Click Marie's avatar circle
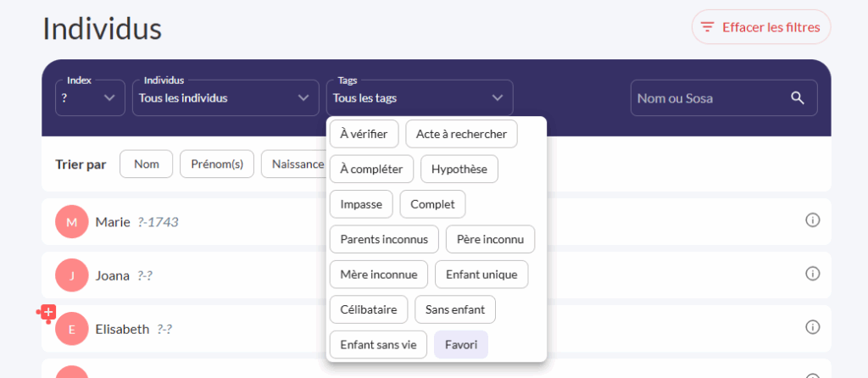Viewport: 868px width, 378px height. (x=72, y=222)
